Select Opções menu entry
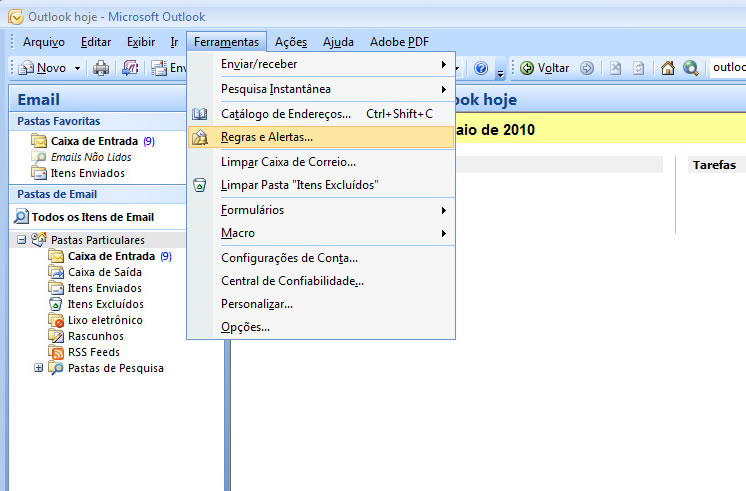746x491 pixels. pos(322,327)
